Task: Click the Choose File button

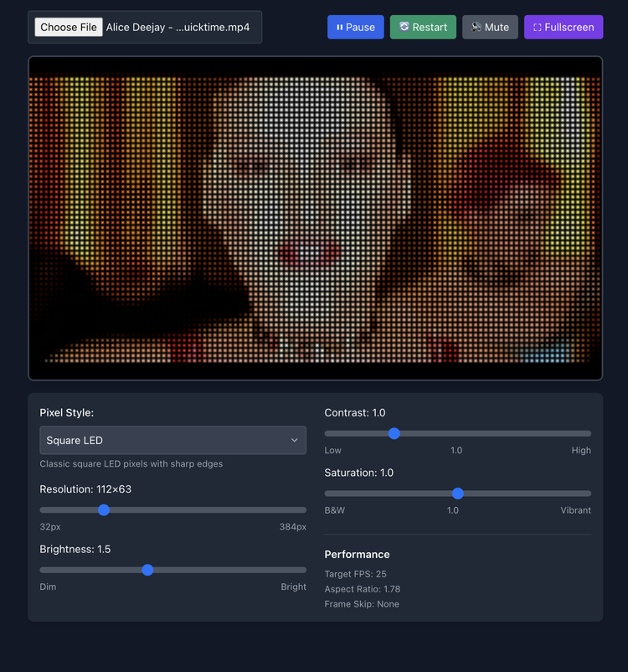Action: tap(69, 27)
